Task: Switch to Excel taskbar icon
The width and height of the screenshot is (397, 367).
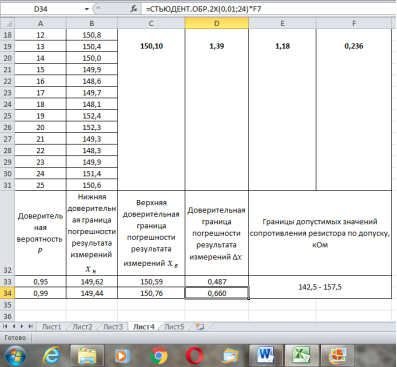Action: point(301,355)
